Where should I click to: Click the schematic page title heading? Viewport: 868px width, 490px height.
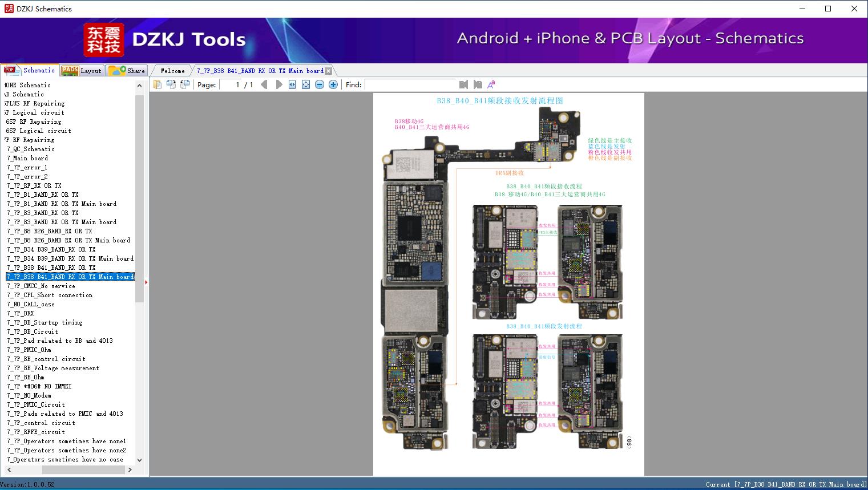[x=500, y=100]
